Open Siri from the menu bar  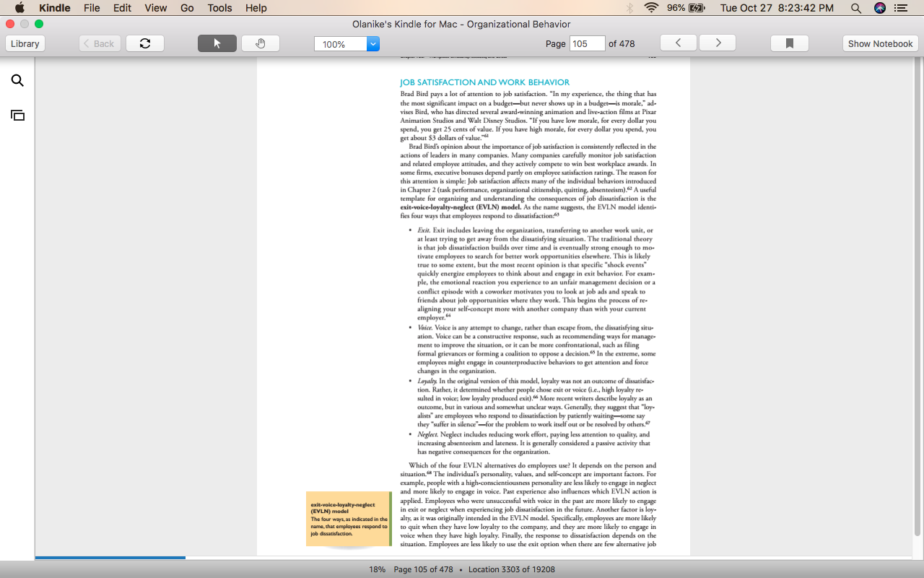click(x=879, y=8)
